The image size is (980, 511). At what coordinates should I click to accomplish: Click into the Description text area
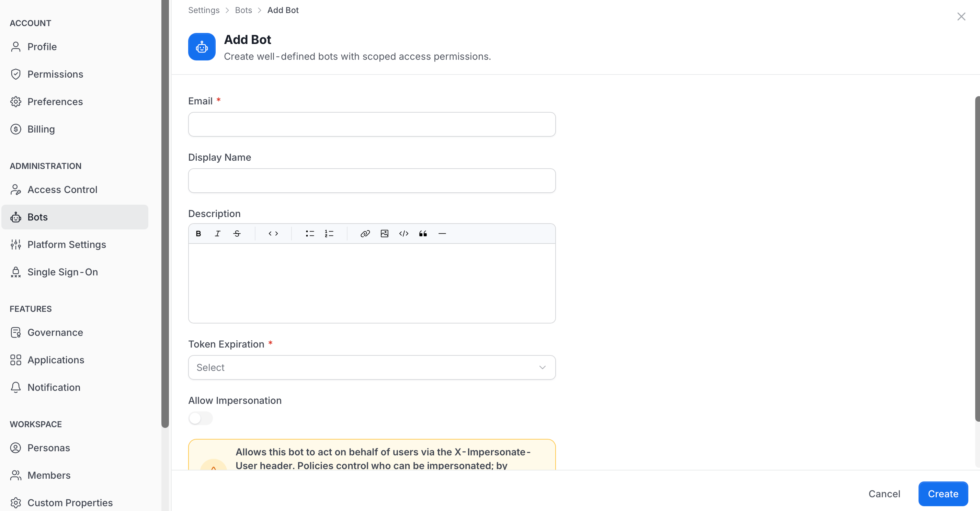tap(372, 283)
